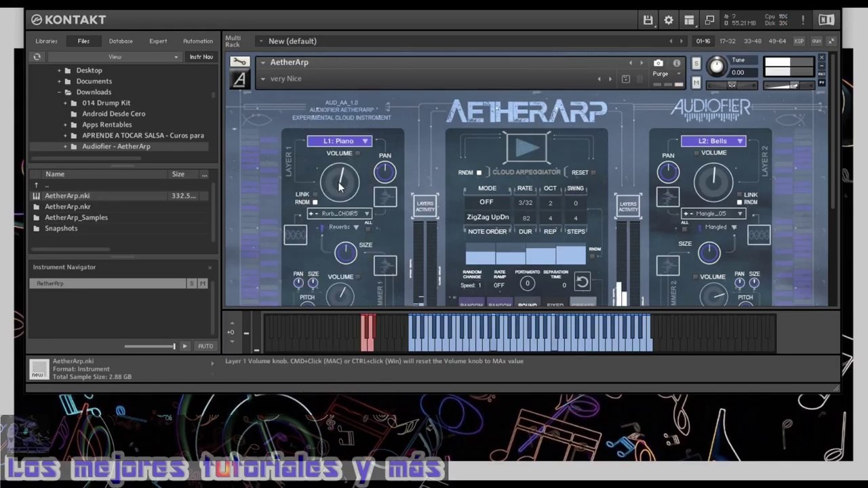Click the large play arrow of Cloud Arpeggiator
This screenshot has height=488, width=868.
527,147
